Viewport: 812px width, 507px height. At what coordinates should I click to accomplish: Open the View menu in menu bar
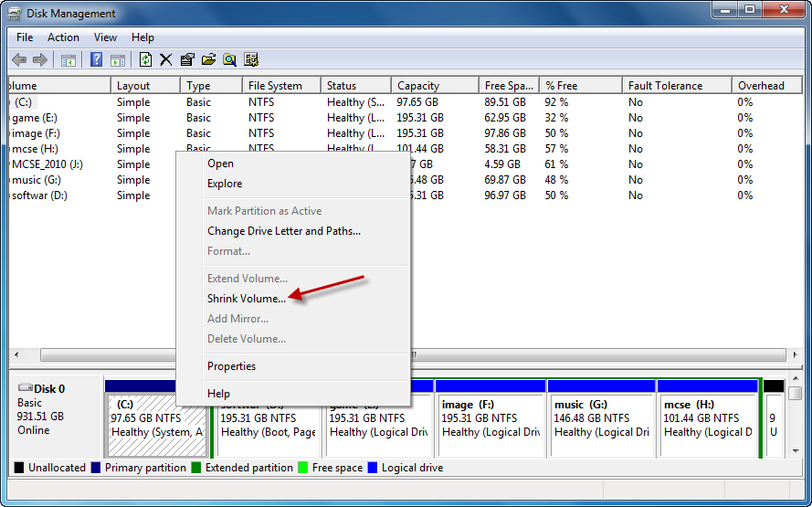click(x=105, y=37)
